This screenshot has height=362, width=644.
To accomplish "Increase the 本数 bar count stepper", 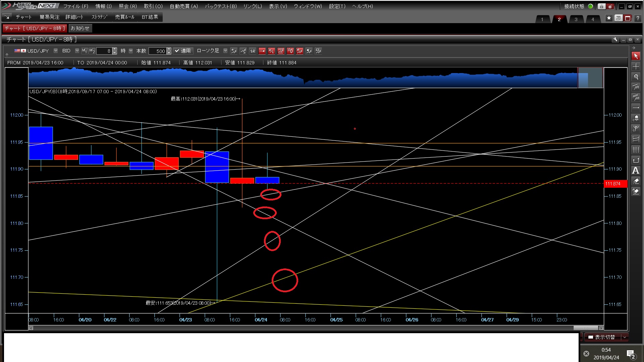I will tap(169, 49).
